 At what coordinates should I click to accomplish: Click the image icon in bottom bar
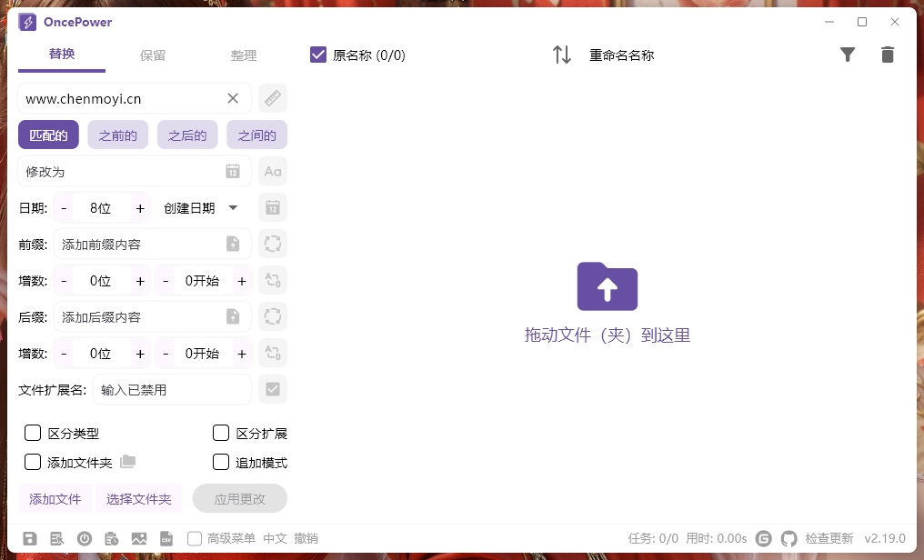pyautogui.click(x=139, y=538)
